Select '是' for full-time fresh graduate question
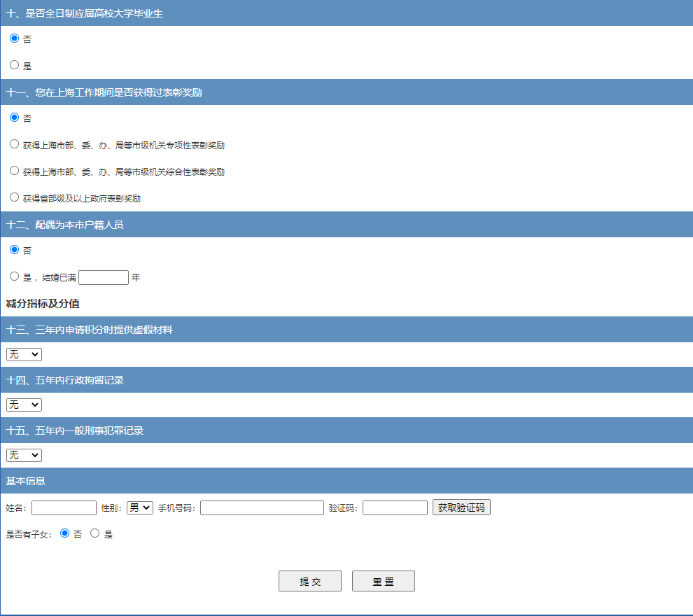The width and height of the screenshot is (693, 616). (14, 65)
